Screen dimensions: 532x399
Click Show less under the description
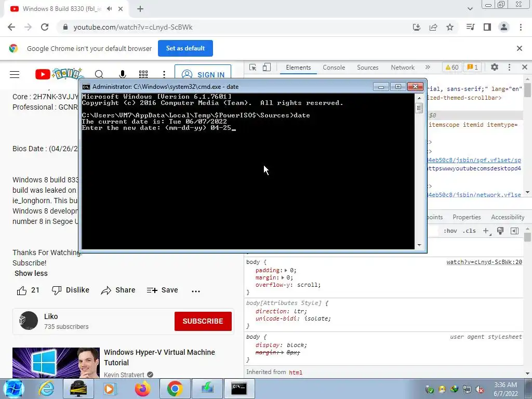click(x=31, y=273)
